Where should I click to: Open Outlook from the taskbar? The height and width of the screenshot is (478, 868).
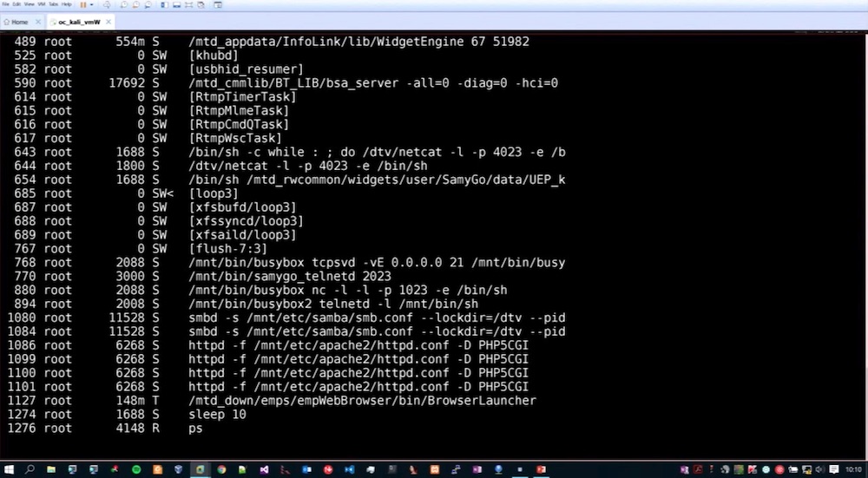(306, 469)
